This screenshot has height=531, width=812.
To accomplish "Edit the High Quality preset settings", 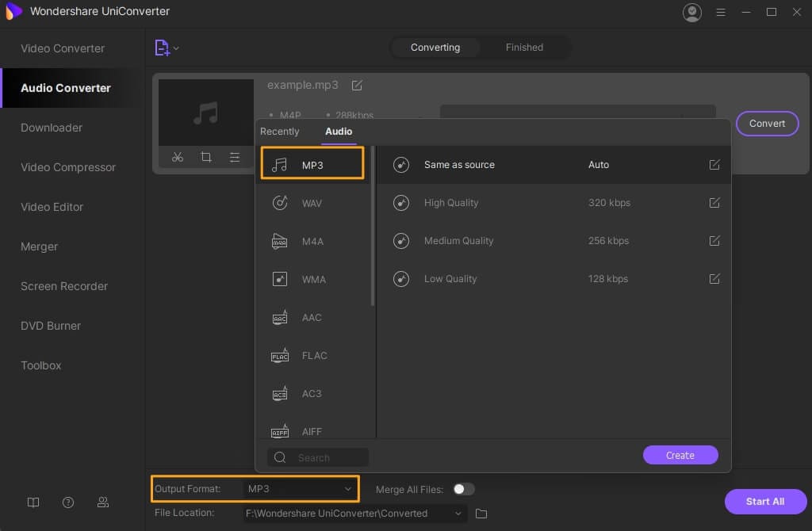I will [714, 203].
